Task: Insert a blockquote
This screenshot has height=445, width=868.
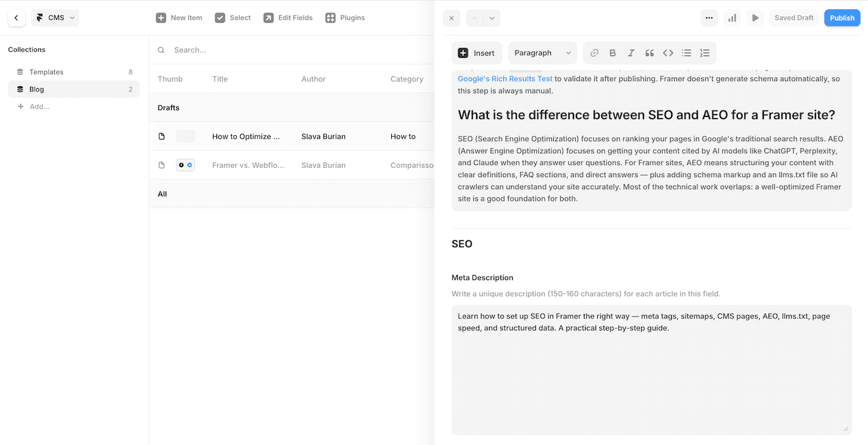Action: point(649,53)
